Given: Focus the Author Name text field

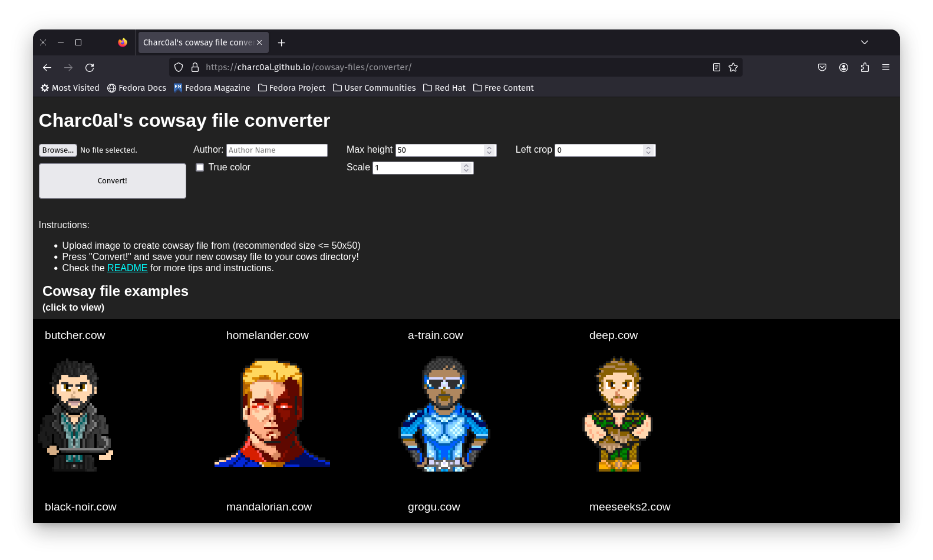Looking at the screenshot, I should click(x=276, y=150).
